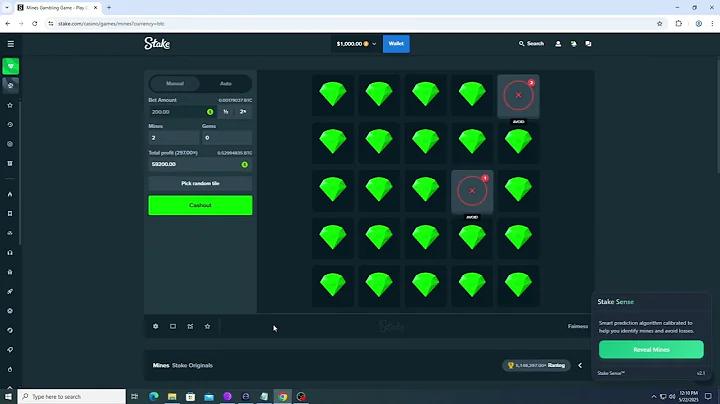
Task: Click the Cashout button
Action: coord(200,205)
